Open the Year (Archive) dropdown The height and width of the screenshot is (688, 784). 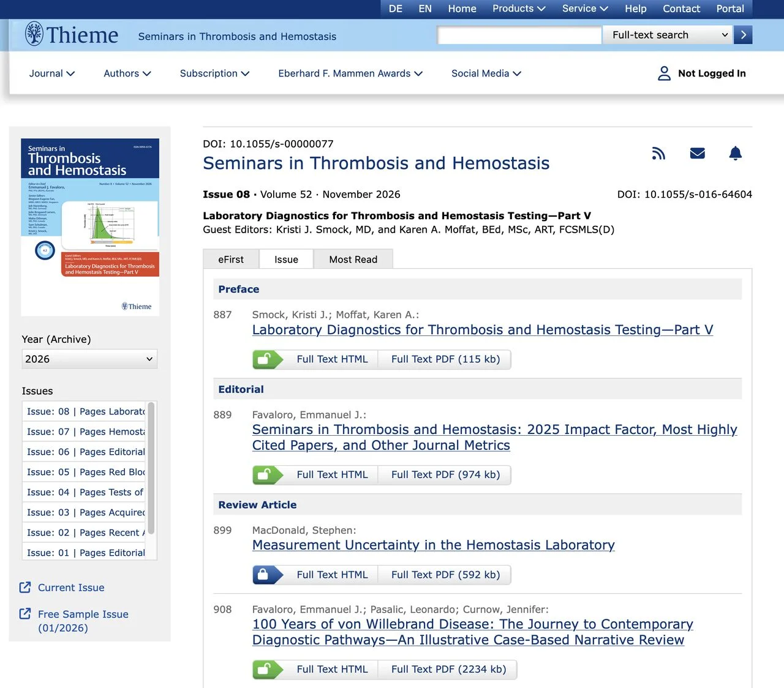click(x=89, y=359)
